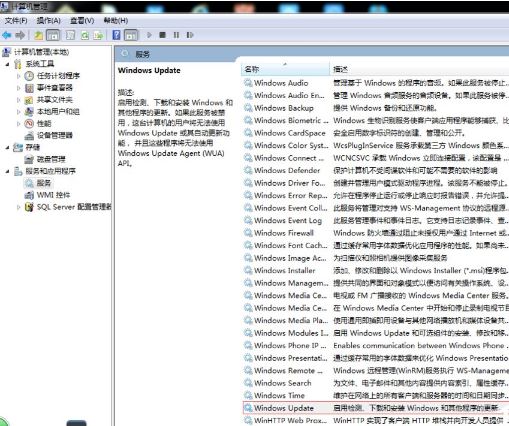Open the 帮助(H) menu
The width and height of the screenshot is (509, 426).
116,21
